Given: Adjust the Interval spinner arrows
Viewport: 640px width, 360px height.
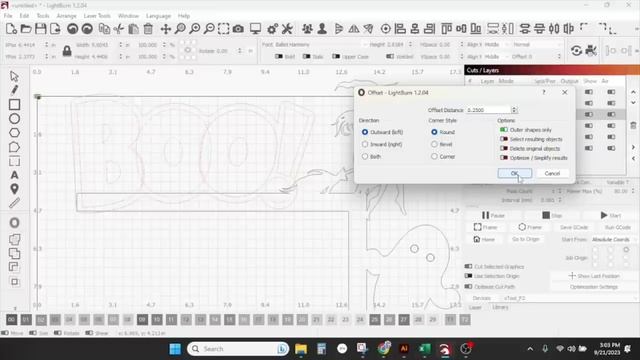Looking at the screenshot, I should (x=560, y=200).
